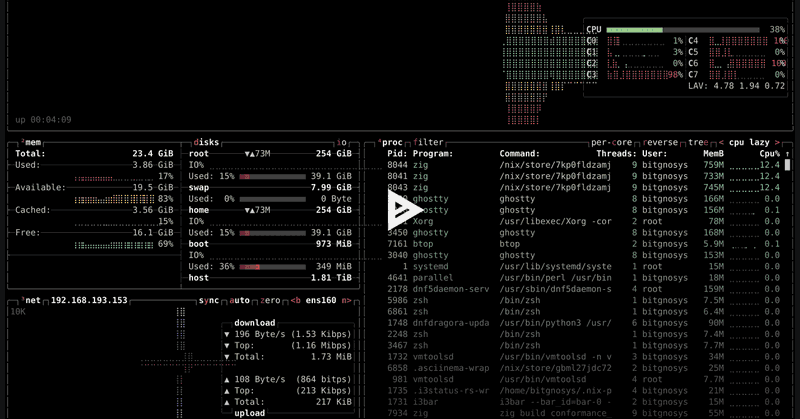Click the 'Cpu%' column header
The image size is (800, 419).
[x=769, y=154]
